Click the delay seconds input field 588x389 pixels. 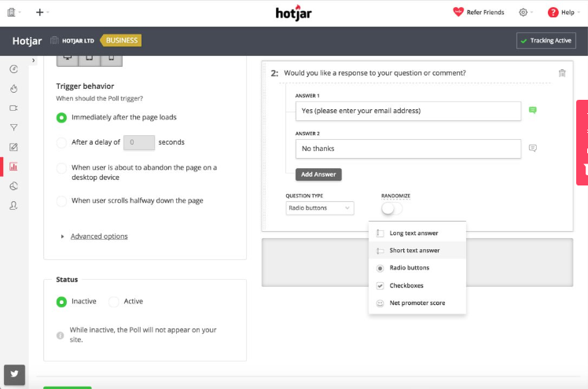tap(139, 142)
